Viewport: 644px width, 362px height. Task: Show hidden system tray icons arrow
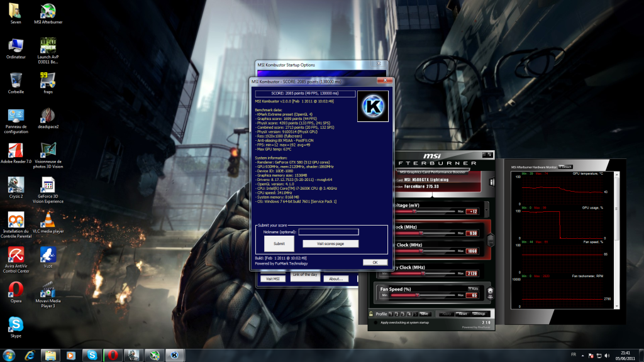click(x=582, y=356)
